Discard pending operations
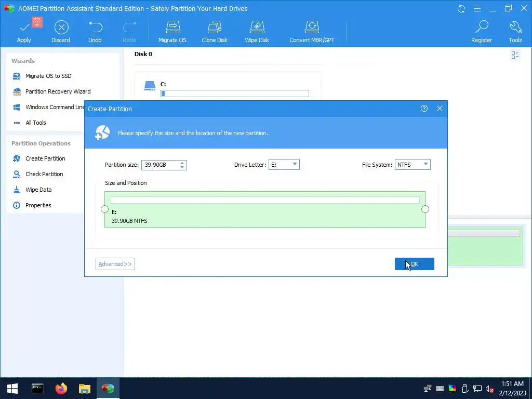The height and width of the screenshot is (399, 532). (61, 32)
